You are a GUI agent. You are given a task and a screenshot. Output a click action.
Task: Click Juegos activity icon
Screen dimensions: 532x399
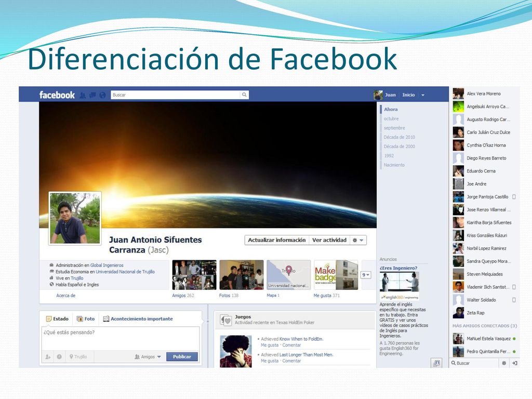(225, 320)
